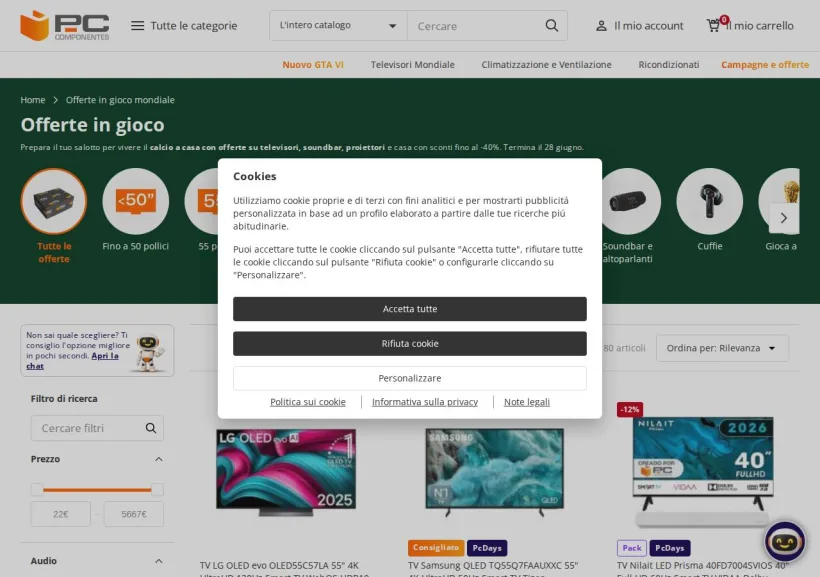820x577 pixels.
Task: Click the Rifiuta cookie button
Action: [409, 344]
